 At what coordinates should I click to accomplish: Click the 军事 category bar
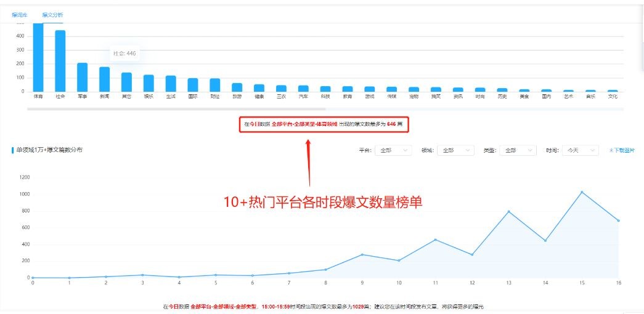coord(82,78)
